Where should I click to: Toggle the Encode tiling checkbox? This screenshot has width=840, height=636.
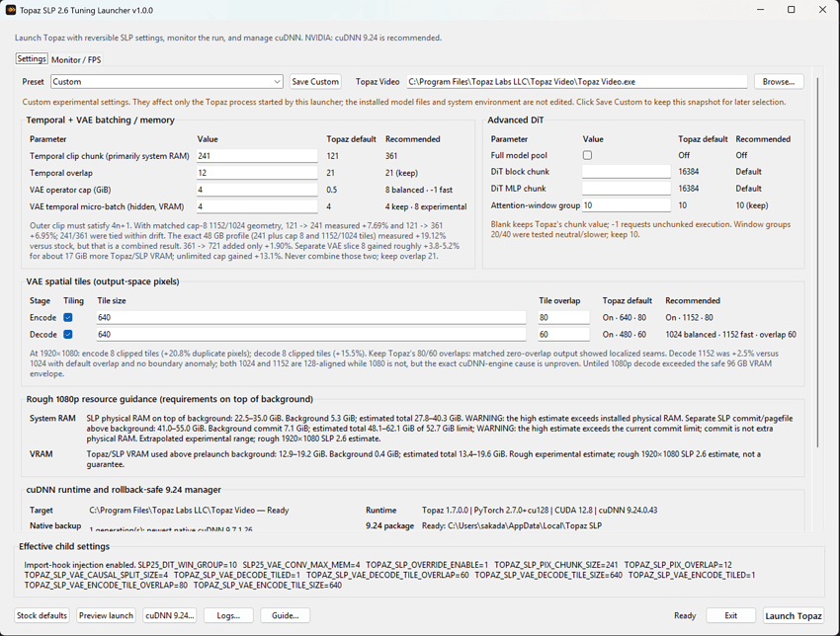coord(68,317)
